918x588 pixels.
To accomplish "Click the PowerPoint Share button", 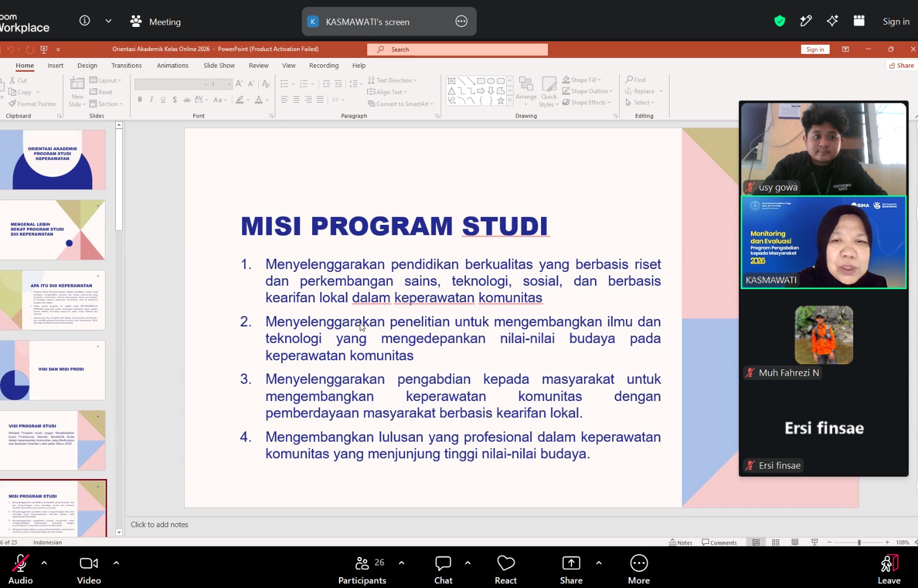I will tap(901, 65).
